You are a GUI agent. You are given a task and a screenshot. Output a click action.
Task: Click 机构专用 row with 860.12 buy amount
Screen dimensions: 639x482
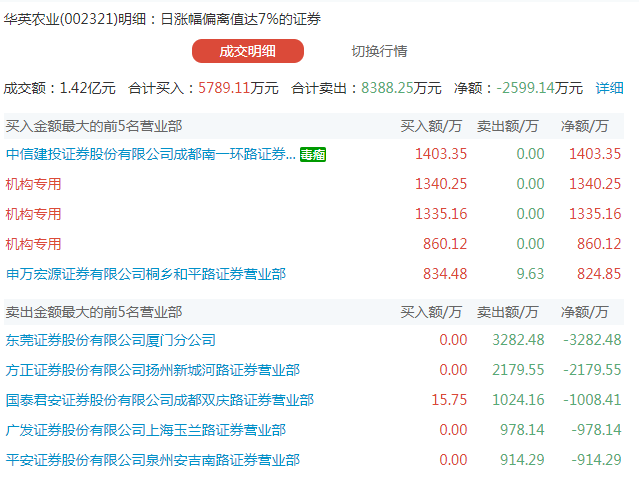(33, 244)
